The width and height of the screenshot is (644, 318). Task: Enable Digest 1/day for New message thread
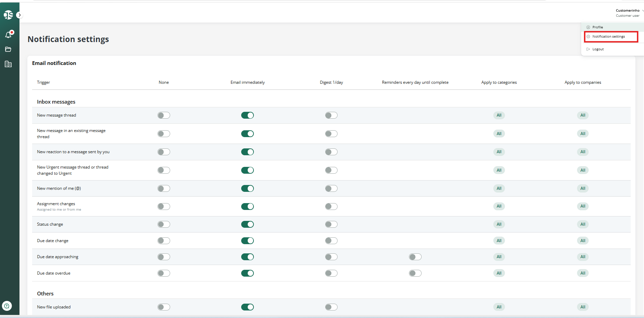tap(331, 115)
